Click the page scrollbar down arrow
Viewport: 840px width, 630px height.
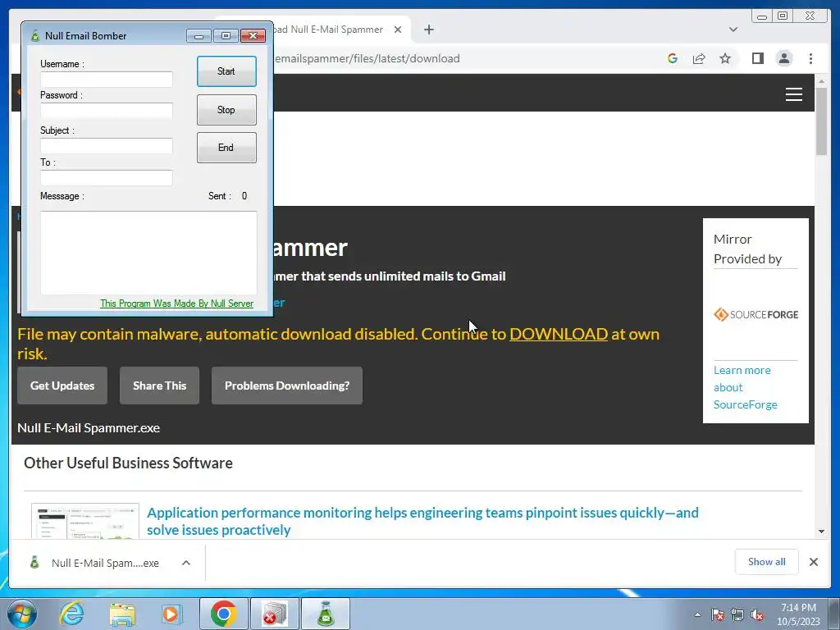point(822,532)
